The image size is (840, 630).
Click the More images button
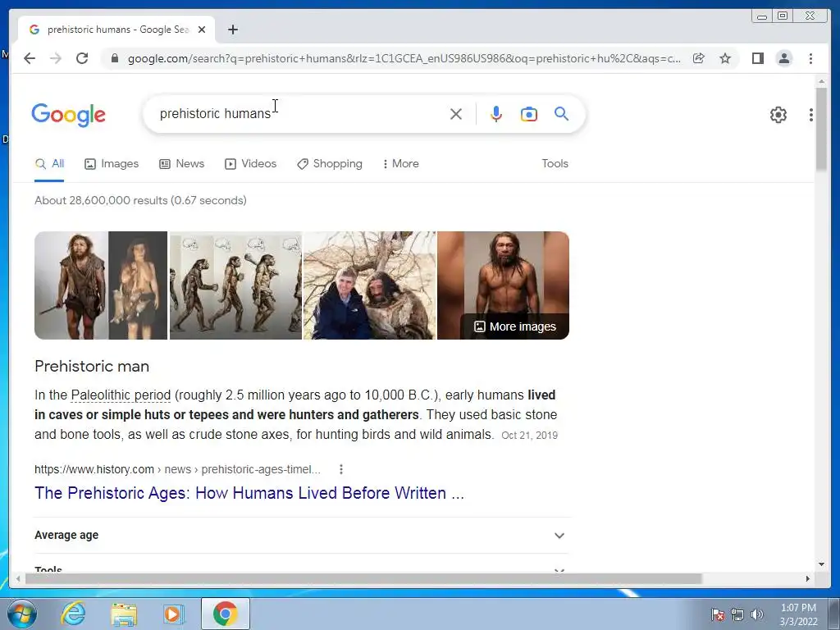(515, 326)
